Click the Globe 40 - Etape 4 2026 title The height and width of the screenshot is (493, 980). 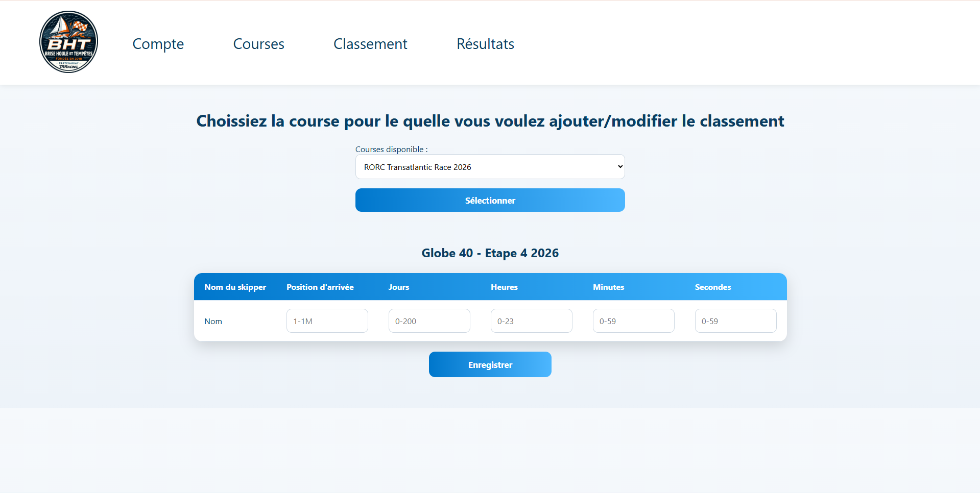point(490,253)
